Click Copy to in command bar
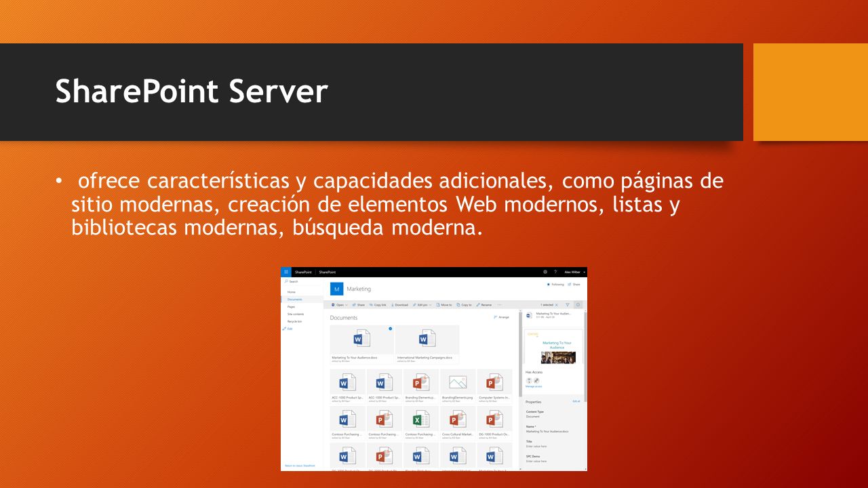The width and height of the screenshot is (868, 488). 465,305
